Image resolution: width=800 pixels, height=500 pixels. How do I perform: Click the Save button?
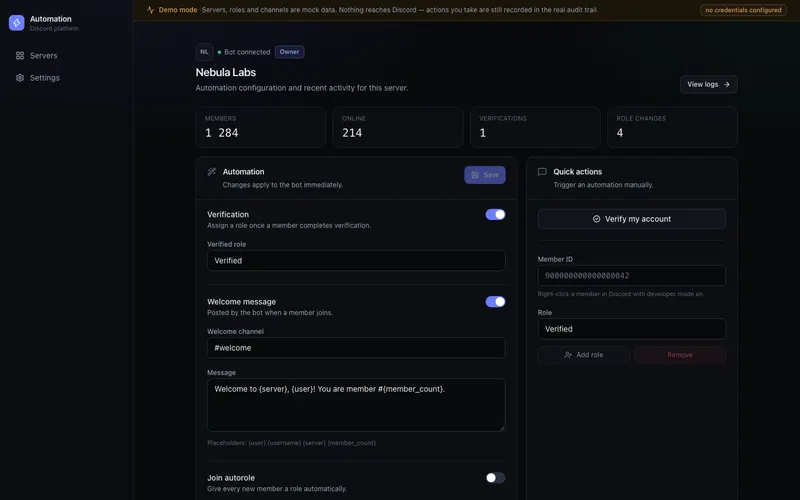(485, 175)
